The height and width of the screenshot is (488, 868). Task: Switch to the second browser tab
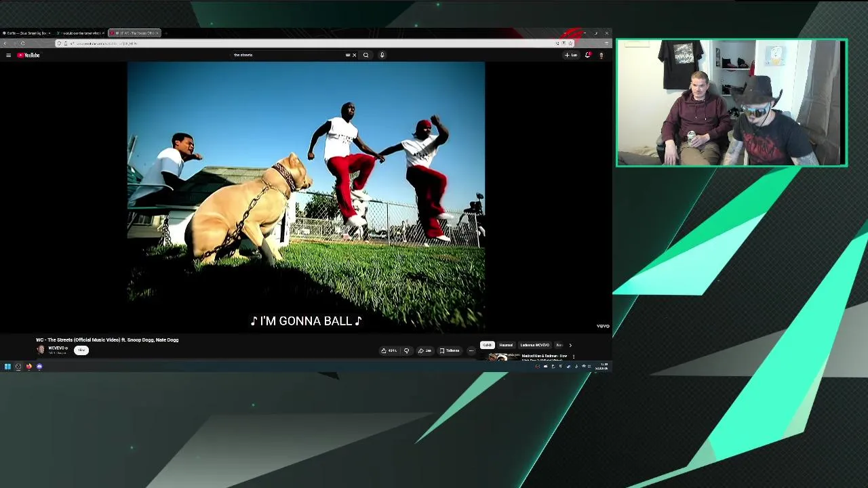(x=80, y=33)
